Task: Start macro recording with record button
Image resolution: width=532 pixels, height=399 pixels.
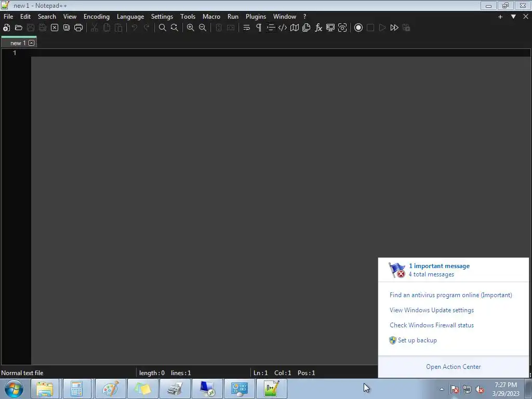Action: pos(358,28)
